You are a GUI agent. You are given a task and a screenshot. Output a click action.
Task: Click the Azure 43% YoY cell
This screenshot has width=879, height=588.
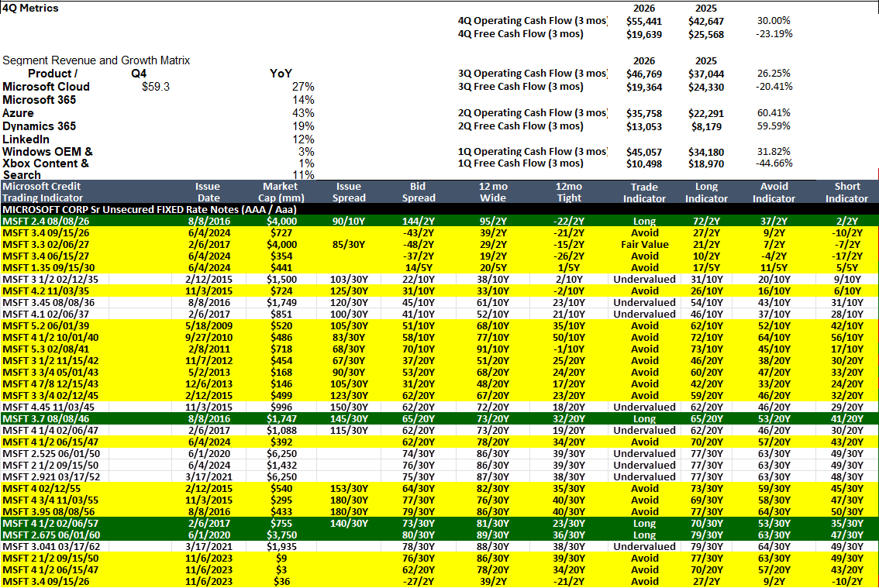303,113
